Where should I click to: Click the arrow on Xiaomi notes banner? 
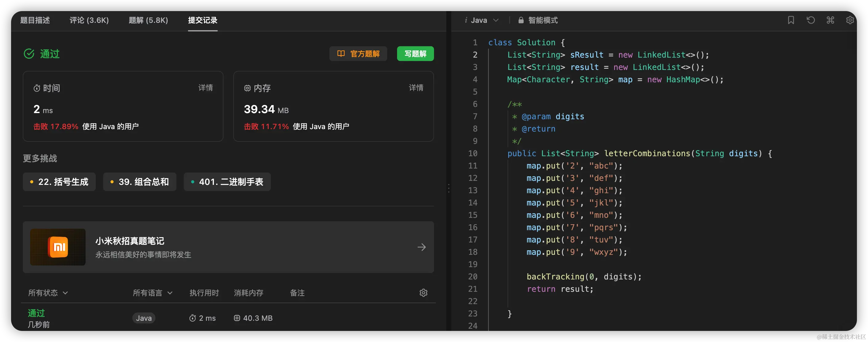[x=421, y=247]
